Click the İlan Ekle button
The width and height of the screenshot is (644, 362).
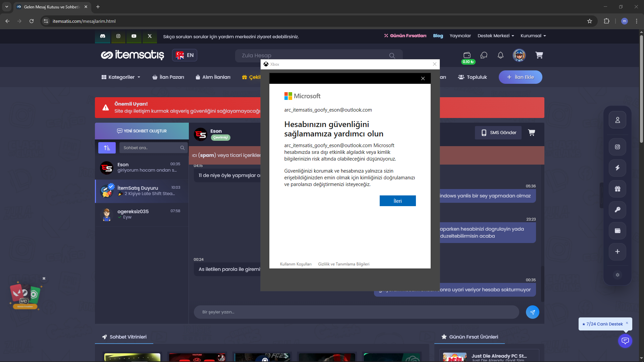[521, 77]
